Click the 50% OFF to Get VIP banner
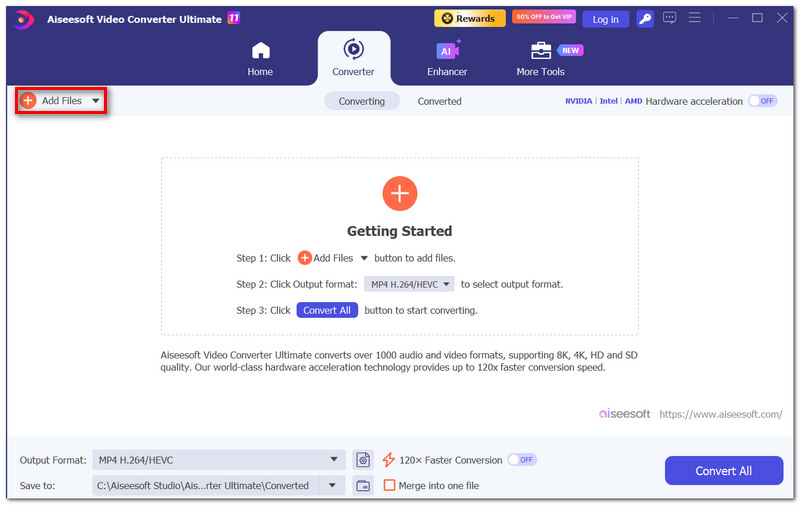This screenshot has height=505, width=800. click(544, 17)
